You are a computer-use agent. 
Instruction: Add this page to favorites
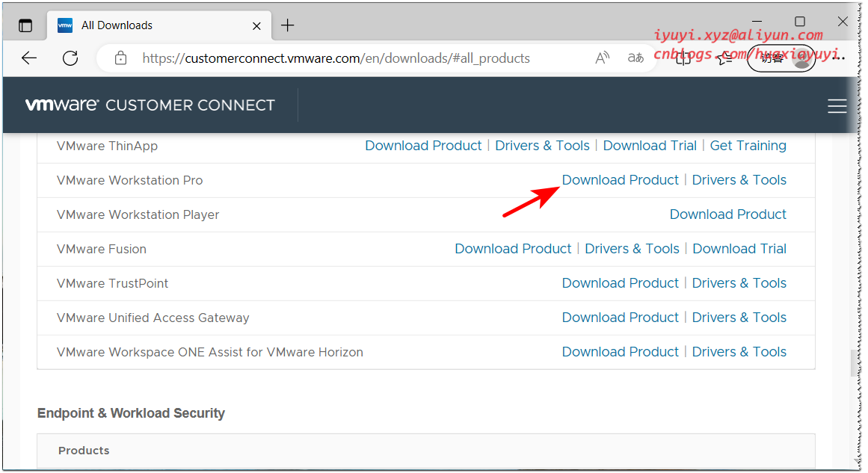click(x=724, y=58)
